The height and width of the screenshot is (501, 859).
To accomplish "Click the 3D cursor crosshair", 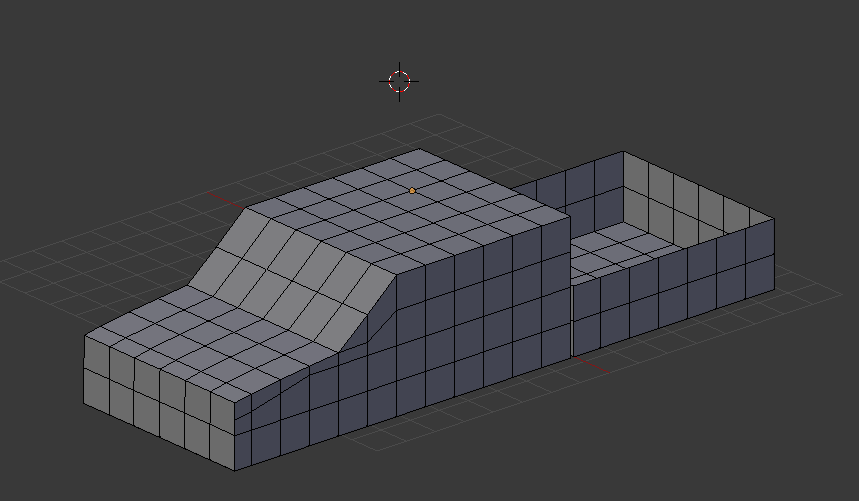I will 399,82.
